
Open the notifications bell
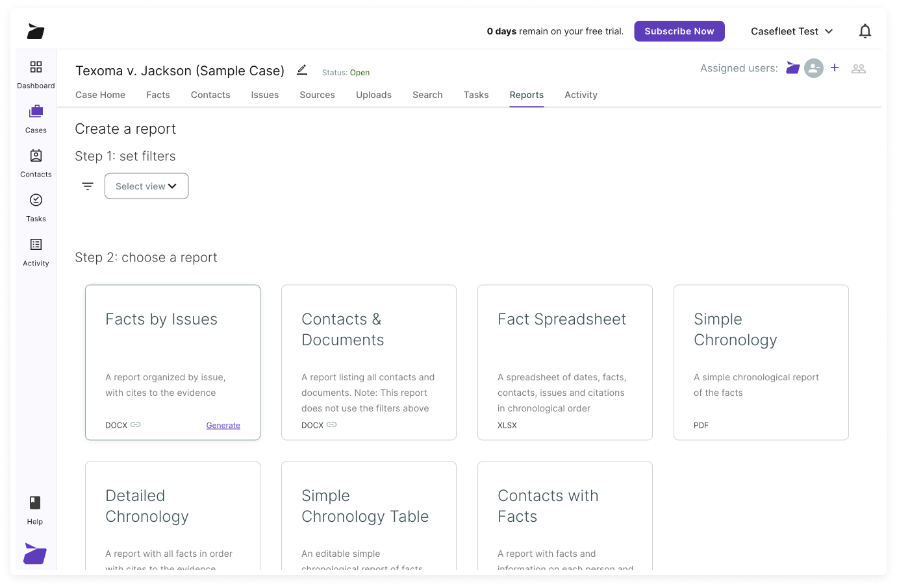click(865, 31)
